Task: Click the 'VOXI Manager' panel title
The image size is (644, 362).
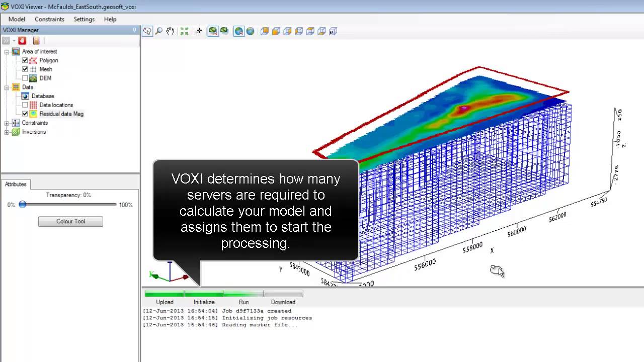Action: [21, 30]
